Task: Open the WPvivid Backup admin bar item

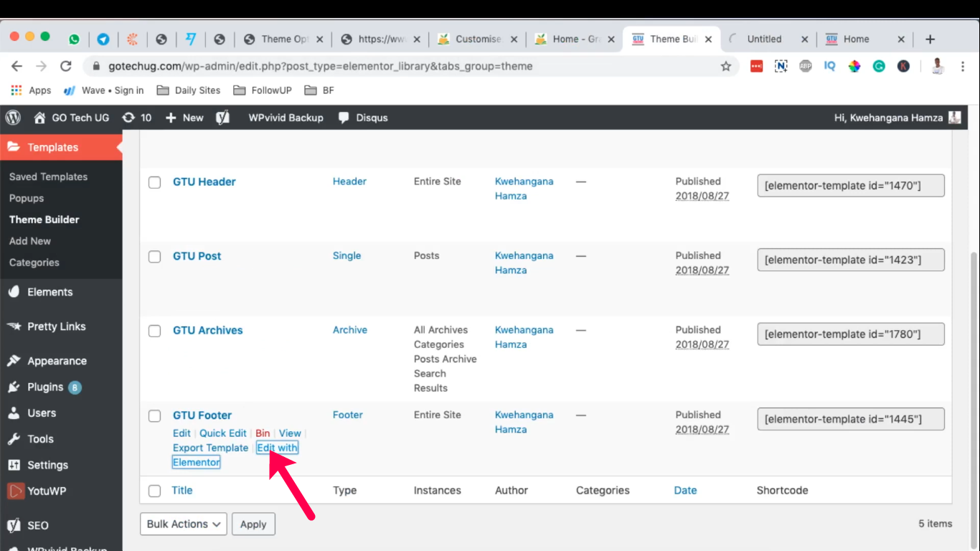Action: click(x=286, y=118)
